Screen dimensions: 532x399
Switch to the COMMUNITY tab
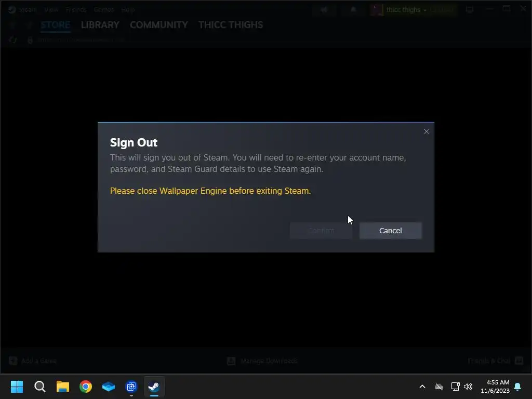pos(159,25)
